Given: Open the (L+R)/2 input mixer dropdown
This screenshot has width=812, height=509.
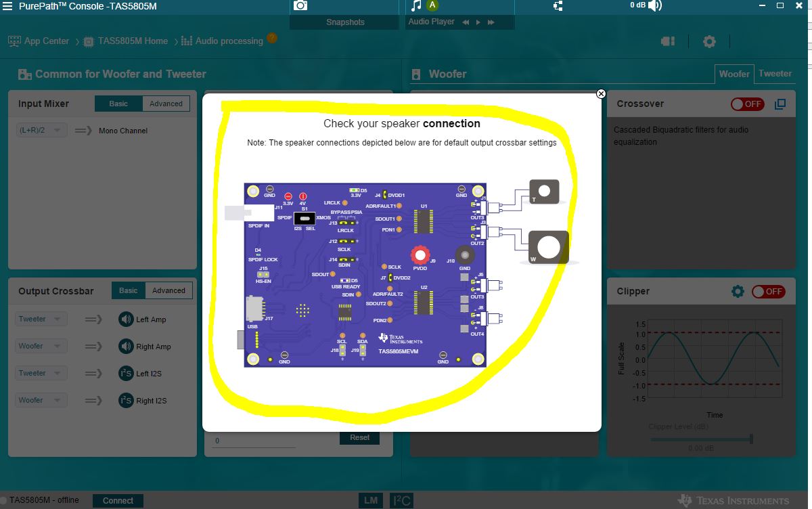Looking at the screenshot, I should (41, 130).
